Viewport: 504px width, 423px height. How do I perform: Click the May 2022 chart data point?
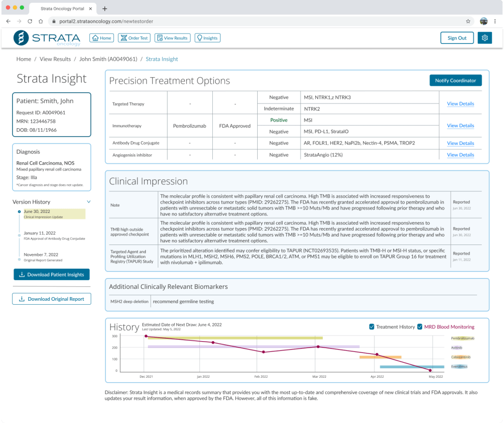point(430,370)
